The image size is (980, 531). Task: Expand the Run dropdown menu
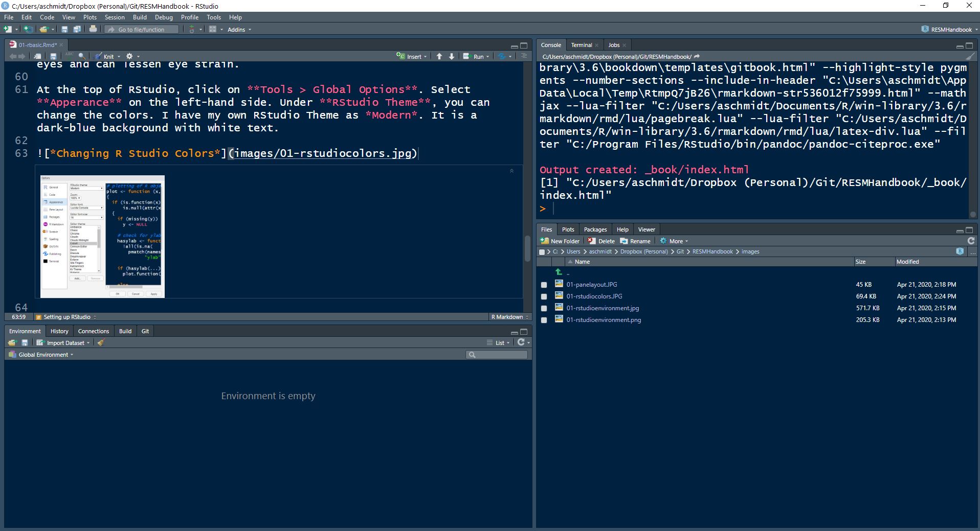point(487,56)
